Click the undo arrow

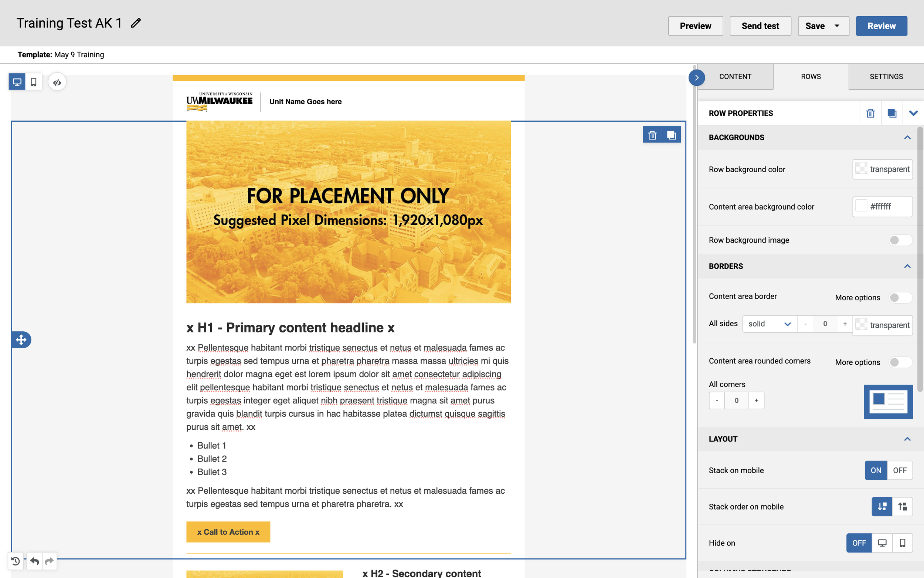(x=34, y=561)
